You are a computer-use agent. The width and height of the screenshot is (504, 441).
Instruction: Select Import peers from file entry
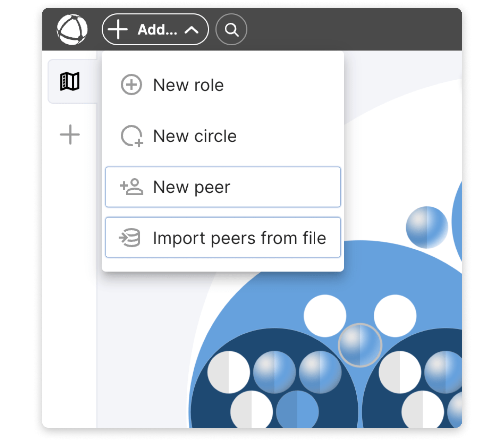tap(223, 237)
